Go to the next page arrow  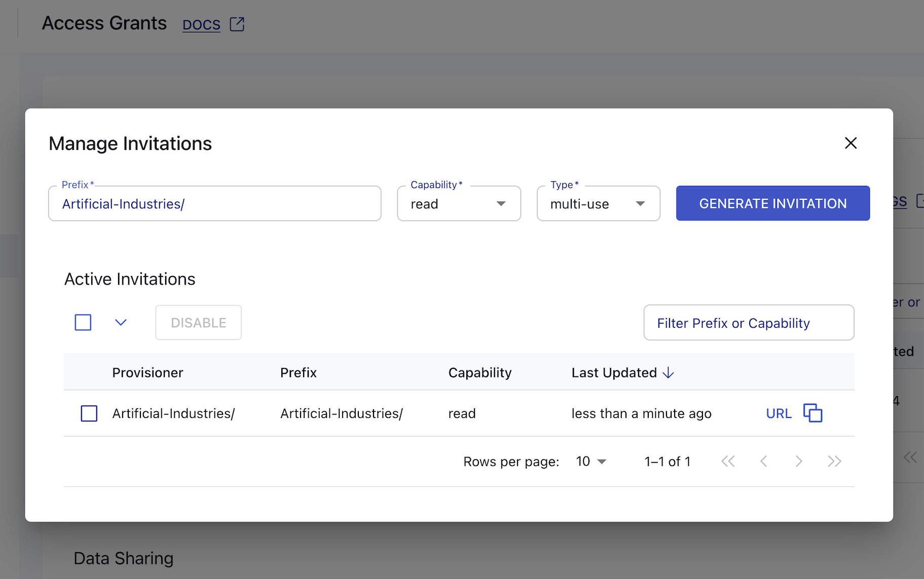[x=799, y=461]
